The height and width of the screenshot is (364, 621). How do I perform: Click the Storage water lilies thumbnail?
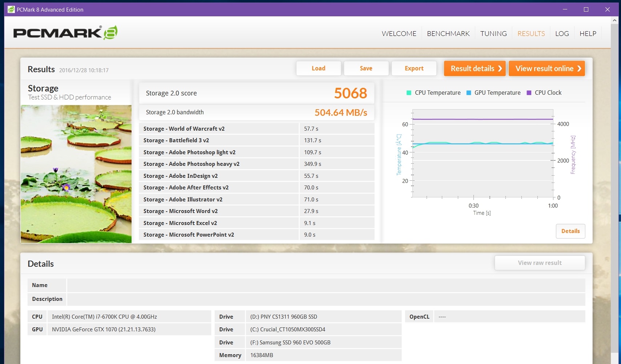(76, 174)
